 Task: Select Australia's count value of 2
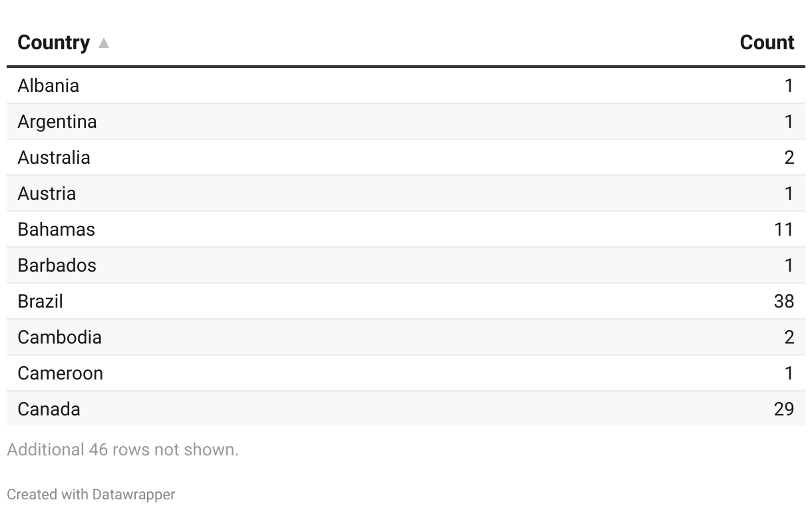789,158
